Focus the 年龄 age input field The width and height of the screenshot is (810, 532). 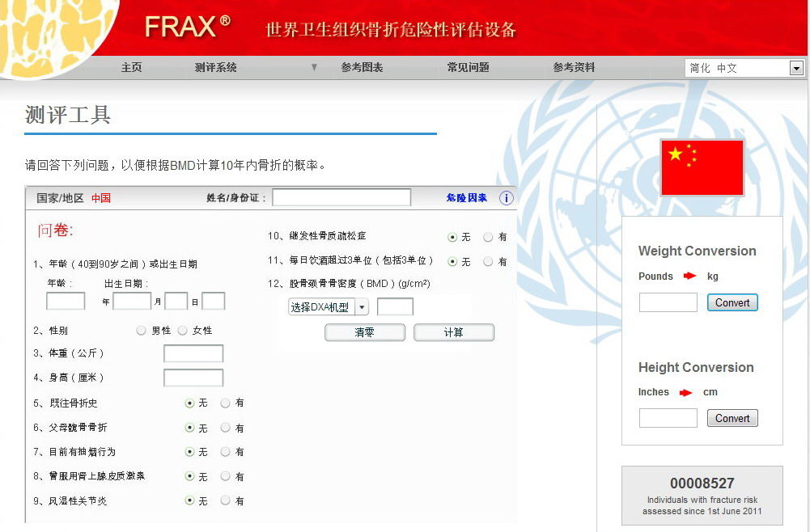66,301
